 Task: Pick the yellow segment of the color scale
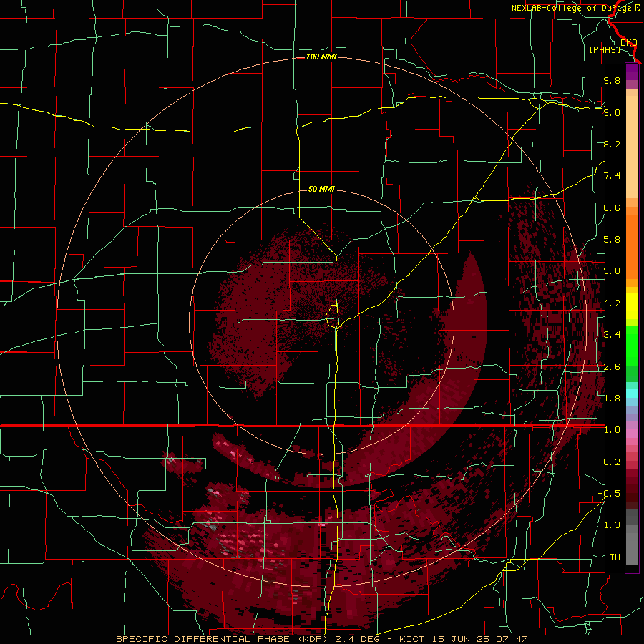[x=632, y=306]
